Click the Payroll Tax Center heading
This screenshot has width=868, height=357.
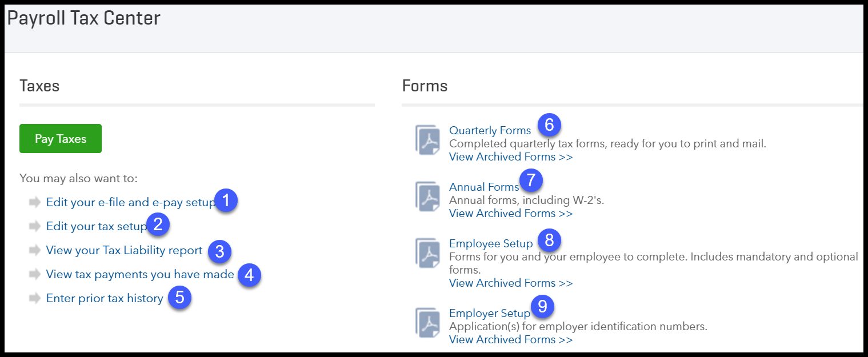[x=84, y=19]
